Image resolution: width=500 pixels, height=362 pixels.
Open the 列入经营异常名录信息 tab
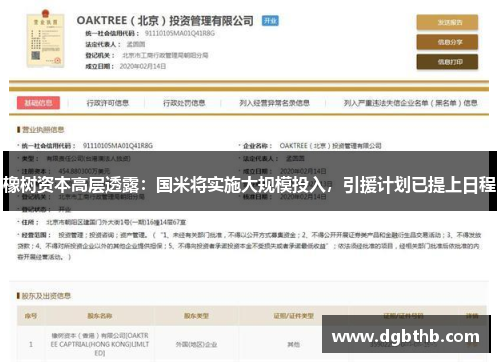[274, 103]
